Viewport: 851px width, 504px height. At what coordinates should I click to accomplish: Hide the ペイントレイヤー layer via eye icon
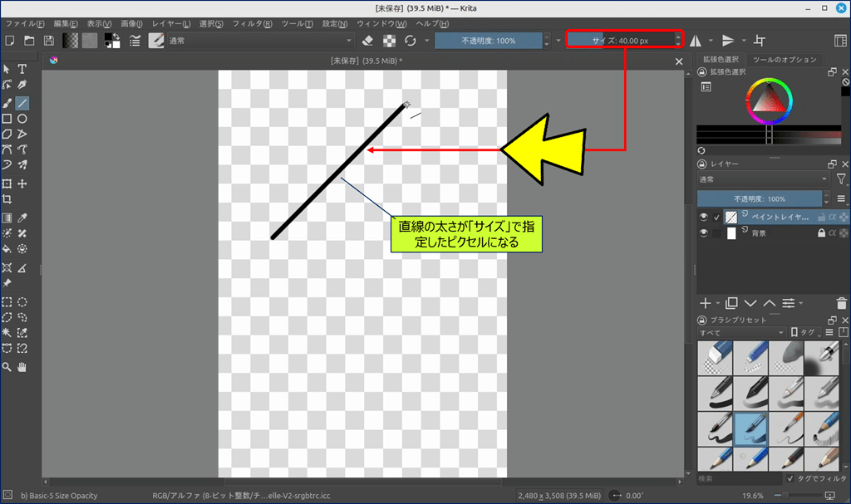(703, 218)
